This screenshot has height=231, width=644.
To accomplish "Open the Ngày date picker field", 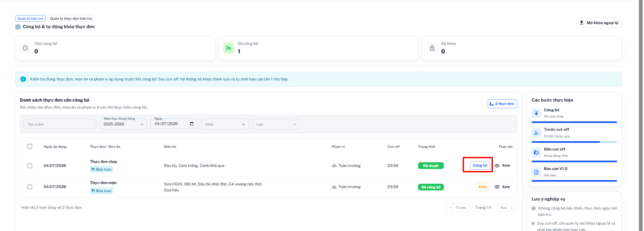I will (174, 124).
